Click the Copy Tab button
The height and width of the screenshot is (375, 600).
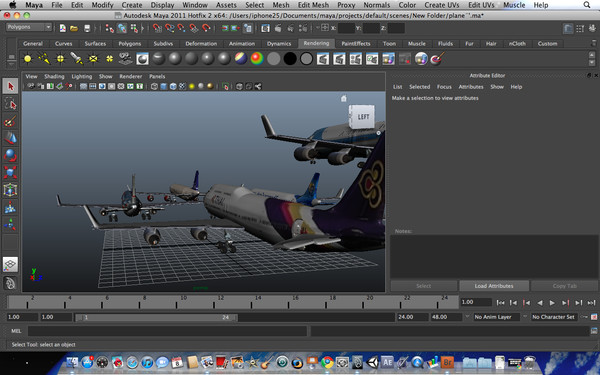[x=564, y=286]
